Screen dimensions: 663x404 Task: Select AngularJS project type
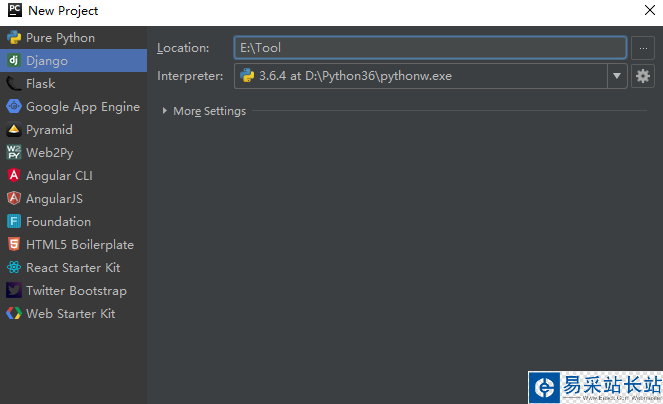[74, 198]
